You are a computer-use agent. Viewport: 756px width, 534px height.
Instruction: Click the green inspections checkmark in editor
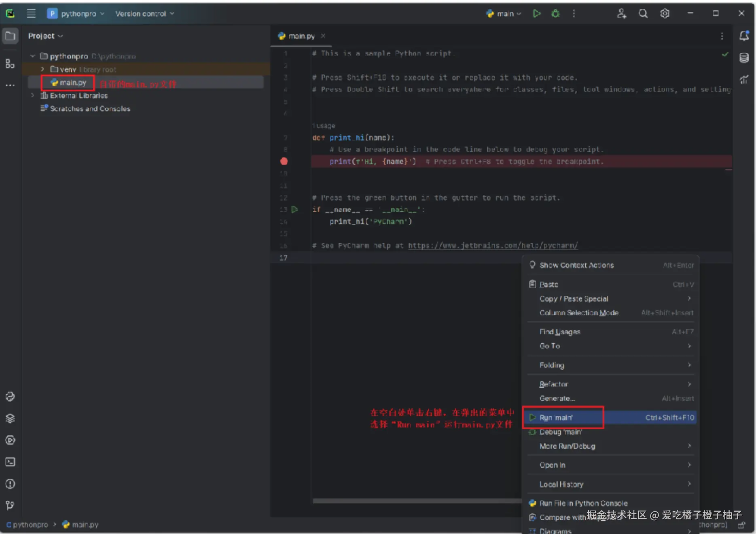pos(725,54)
